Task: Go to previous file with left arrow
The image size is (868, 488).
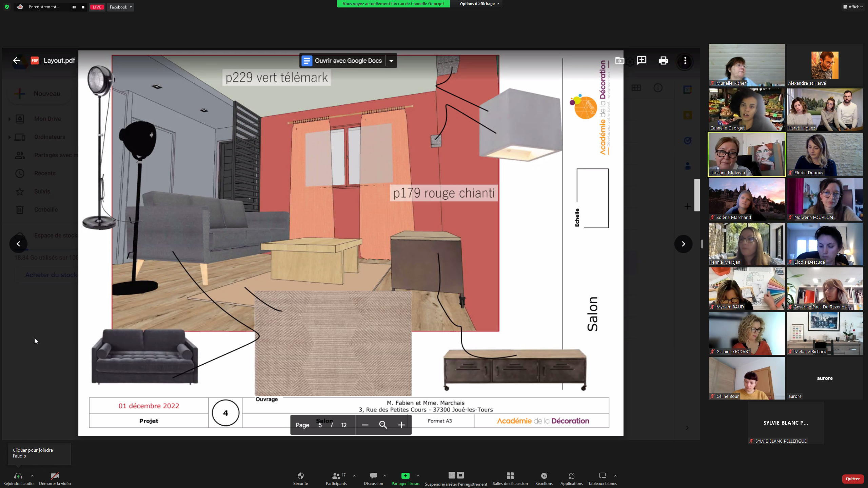Action: click(x=18, y=244)
